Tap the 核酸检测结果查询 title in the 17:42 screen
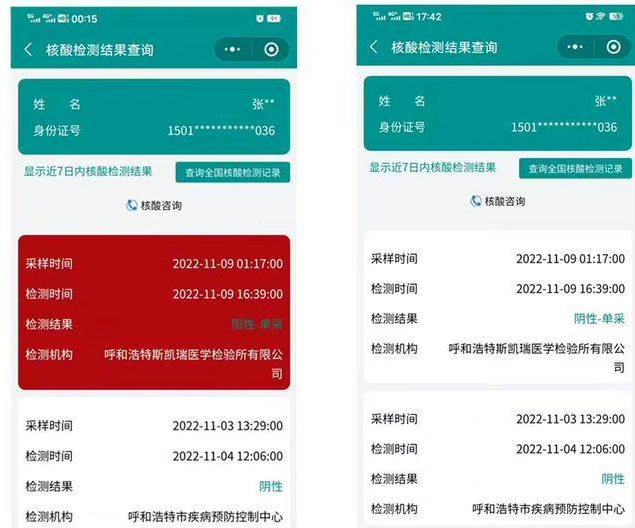635x528 pixels. click(x=444, y=47)
